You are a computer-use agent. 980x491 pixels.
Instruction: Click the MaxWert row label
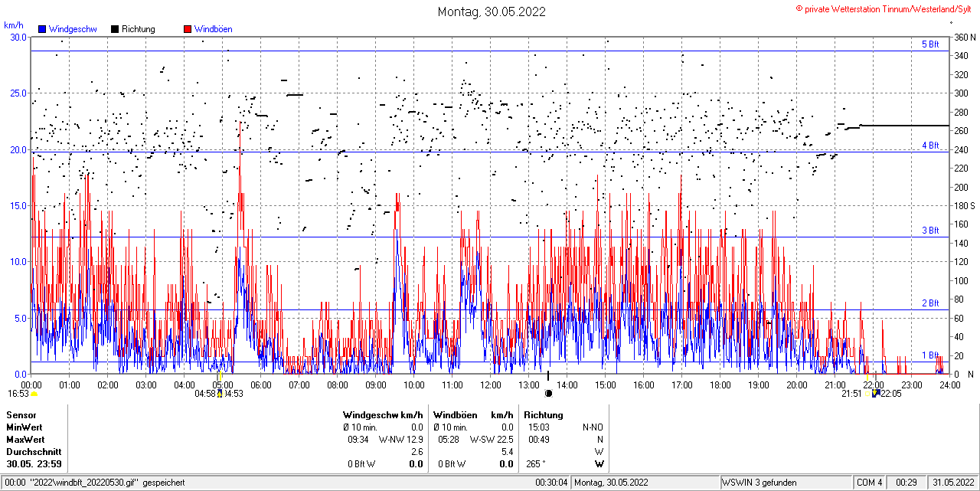[26, 440]
